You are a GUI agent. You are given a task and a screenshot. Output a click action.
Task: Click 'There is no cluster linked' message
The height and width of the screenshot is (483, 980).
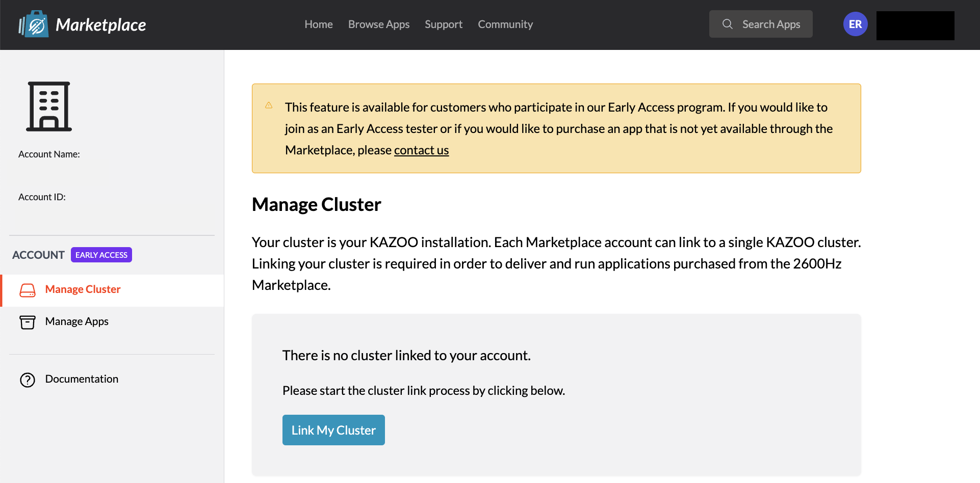[x=406, y=356]
